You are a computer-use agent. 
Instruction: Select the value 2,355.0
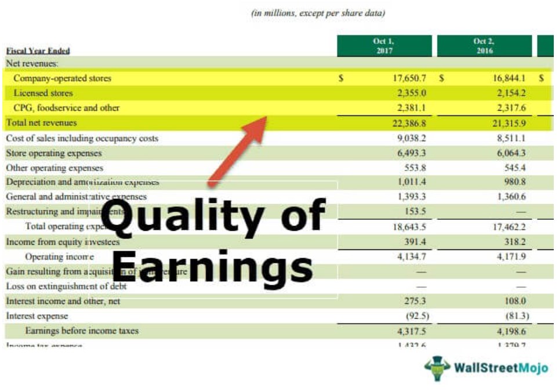click(412, 93)
